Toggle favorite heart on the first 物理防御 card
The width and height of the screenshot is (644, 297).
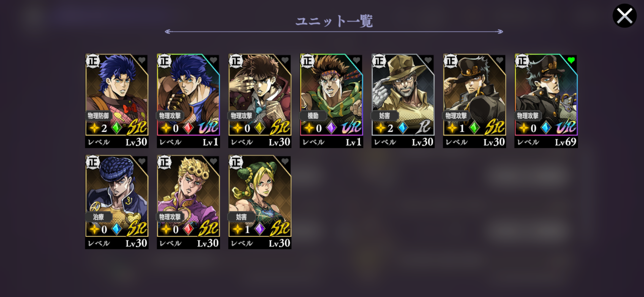(142, 60)
